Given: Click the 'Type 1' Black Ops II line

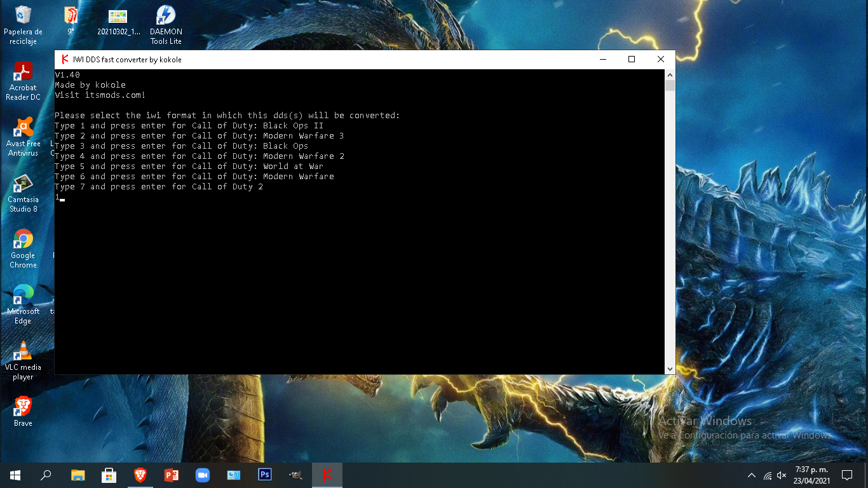Looking at the screenshot, I should tap(189, 126).
